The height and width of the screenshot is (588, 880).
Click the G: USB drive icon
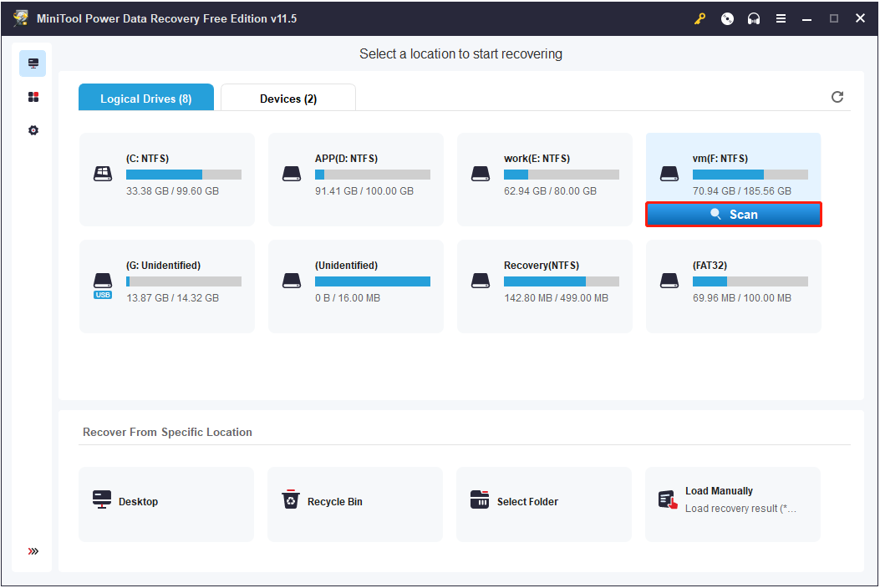pos(103,285)
